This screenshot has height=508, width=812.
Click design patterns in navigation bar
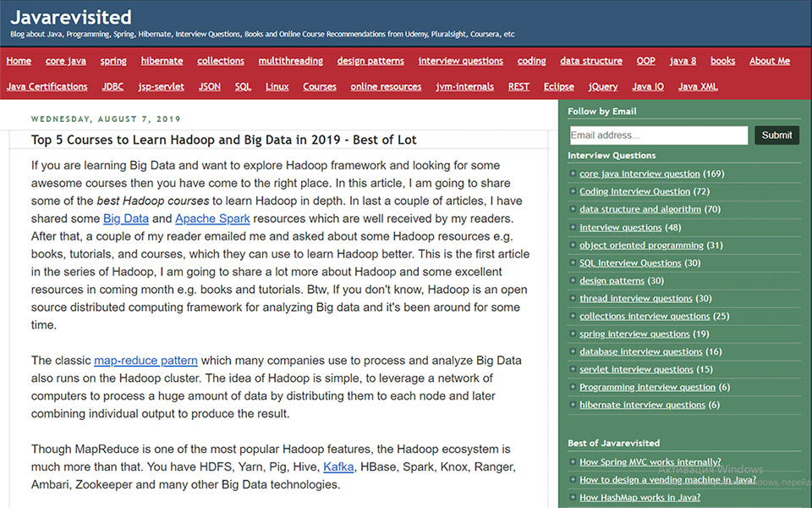pyautogui.click(x=370, y=61)
